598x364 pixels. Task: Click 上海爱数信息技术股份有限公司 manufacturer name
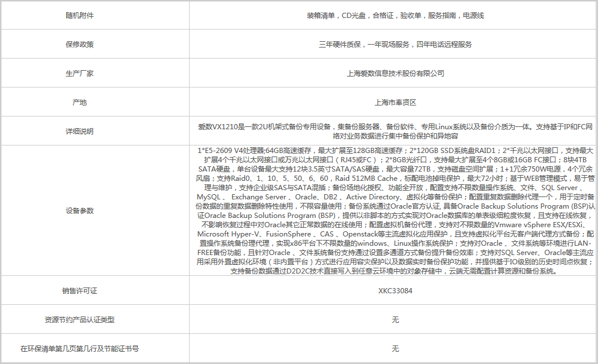click(x=395, y=74)
